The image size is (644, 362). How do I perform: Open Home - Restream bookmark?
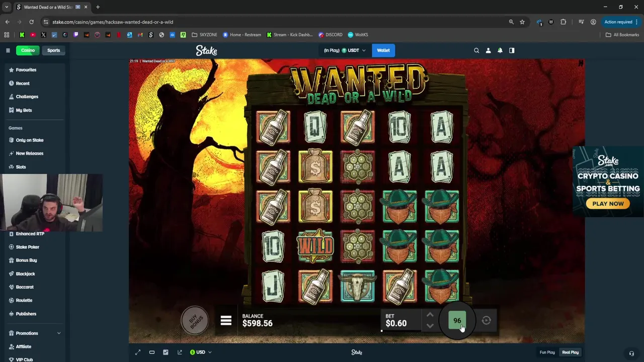[x=242, y=35]
